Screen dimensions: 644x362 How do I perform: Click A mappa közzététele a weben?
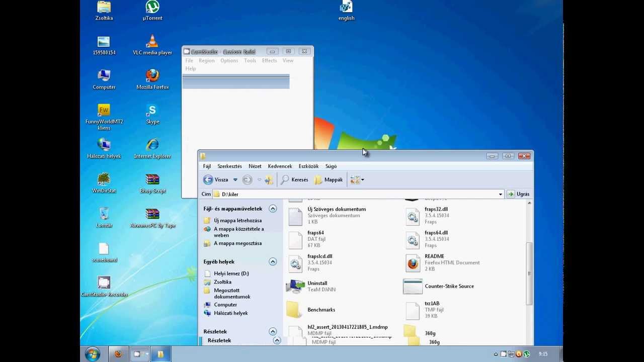tap(239, 232)
